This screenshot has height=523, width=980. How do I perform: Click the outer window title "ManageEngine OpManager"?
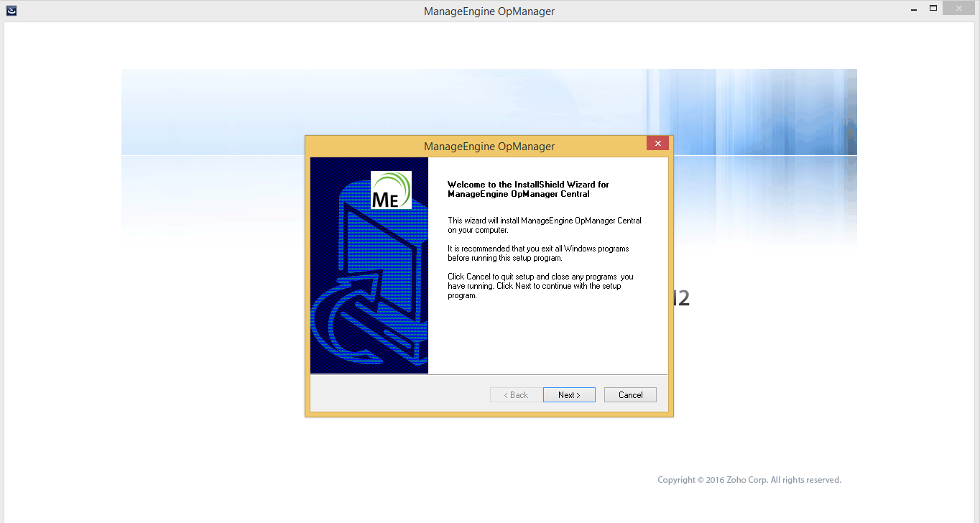click(489, 11)
